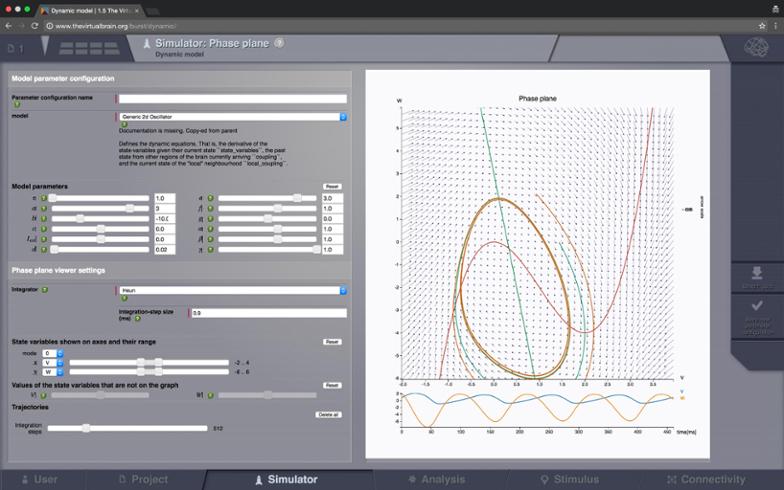The image size is (784, 490).
Task: Open the model dropdown Generic 2d Oscillator
Action: click(x=232, y=116)
